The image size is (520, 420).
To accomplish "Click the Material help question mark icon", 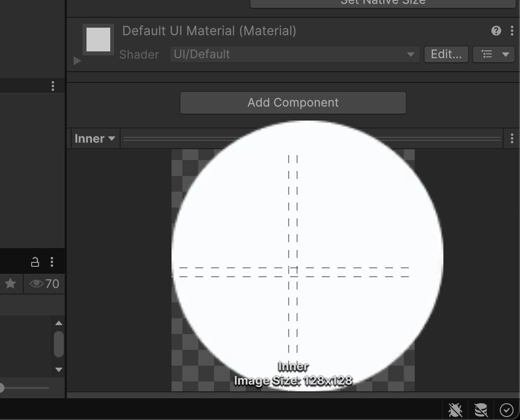I will [x=495, y=31].
